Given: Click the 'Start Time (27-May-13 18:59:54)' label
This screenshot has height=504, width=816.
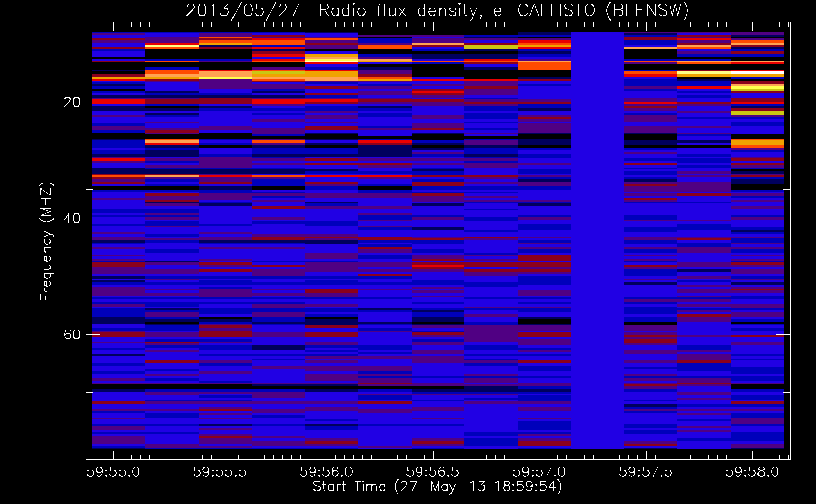Looking at the screenshot, I should click(437, 487).
